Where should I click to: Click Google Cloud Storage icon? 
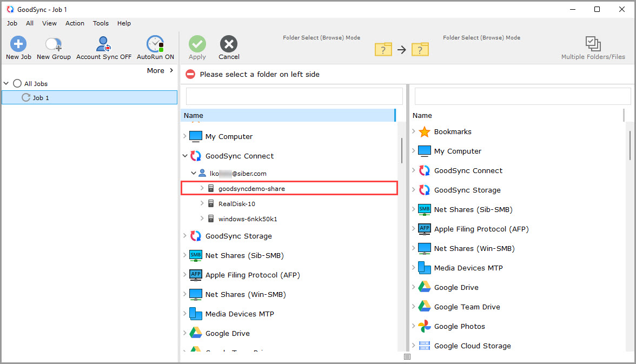(x=425, y=346)
